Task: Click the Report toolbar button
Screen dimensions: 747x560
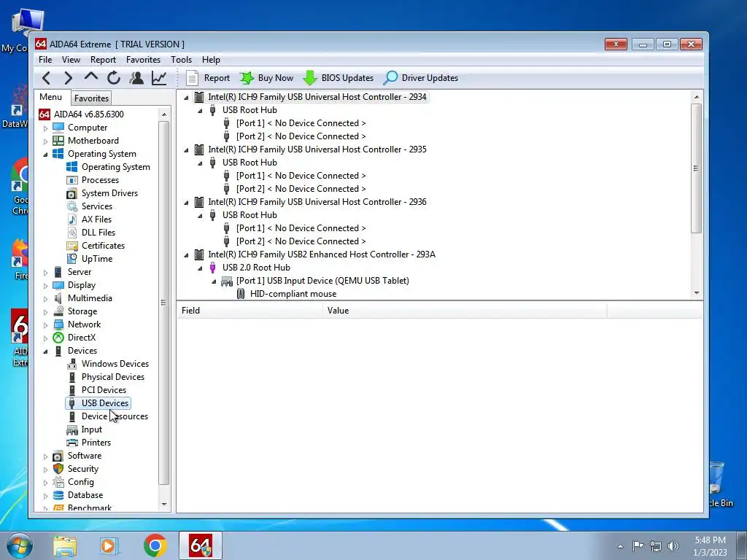Action: click(208, 77)
